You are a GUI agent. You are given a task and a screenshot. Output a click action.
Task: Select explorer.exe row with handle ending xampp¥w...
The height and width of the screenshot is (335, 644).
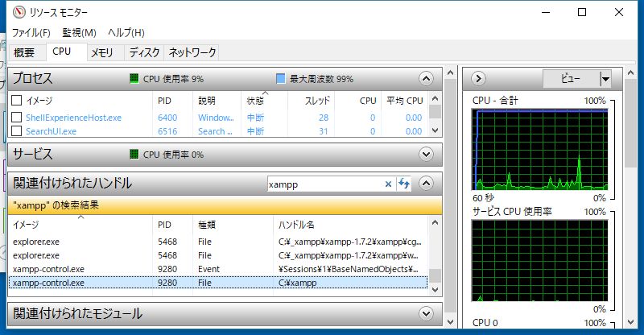[x=218, y=255]
